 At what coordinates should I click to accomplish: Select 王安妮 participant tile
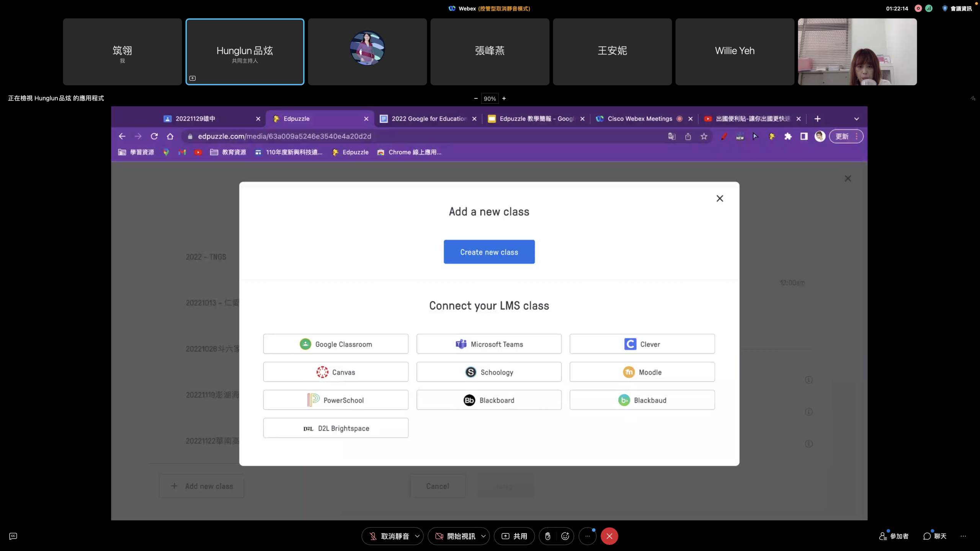point(612,52)
